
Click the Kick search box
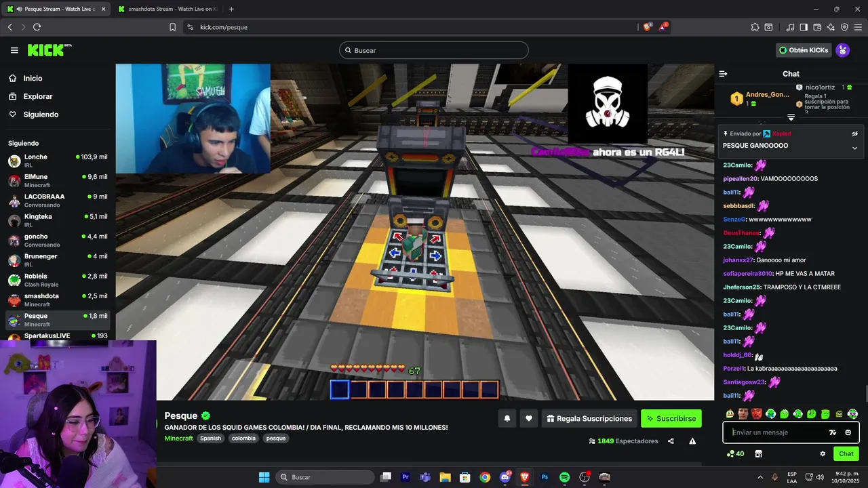pyautogui.click(x=434, y=50)
